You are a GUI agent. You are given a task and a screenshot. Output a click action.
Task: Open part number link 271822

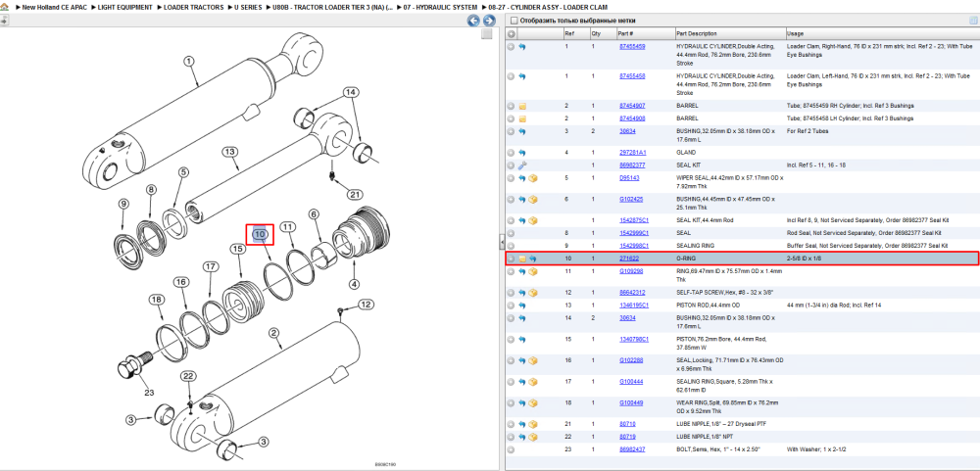(x=629, y=258)
